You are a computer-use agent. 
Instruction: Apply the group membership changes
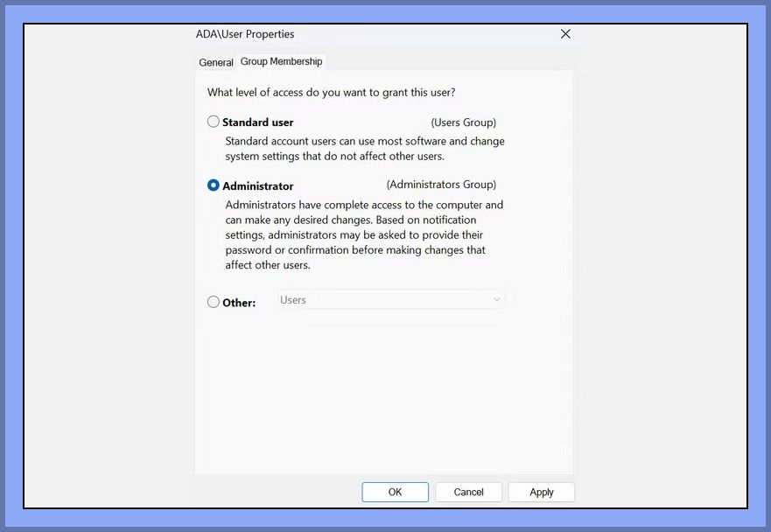[x=542, y=492]
